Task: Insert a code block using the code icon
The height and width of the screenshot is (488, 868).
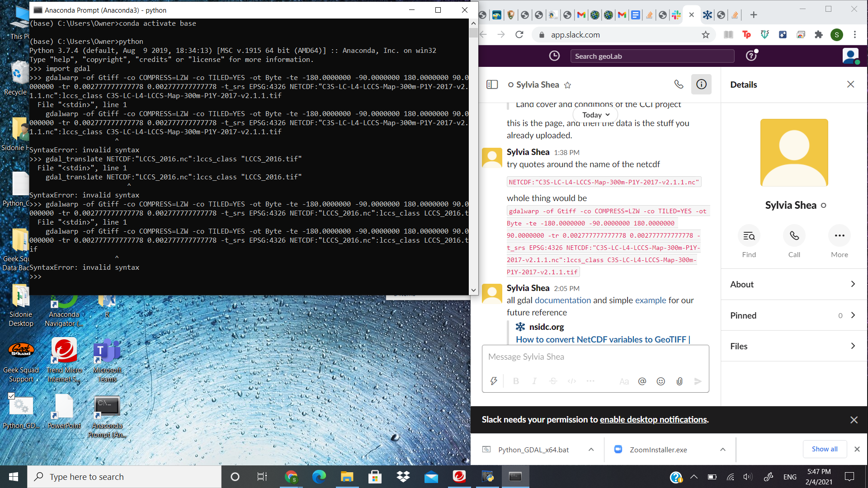Action: point(571,381)
